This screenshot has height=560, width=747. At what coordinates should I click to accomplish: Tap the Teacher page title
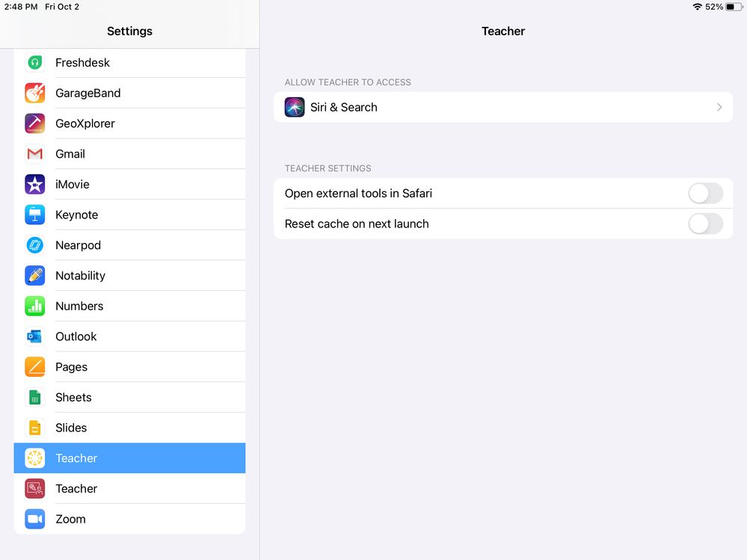(503, 31)
